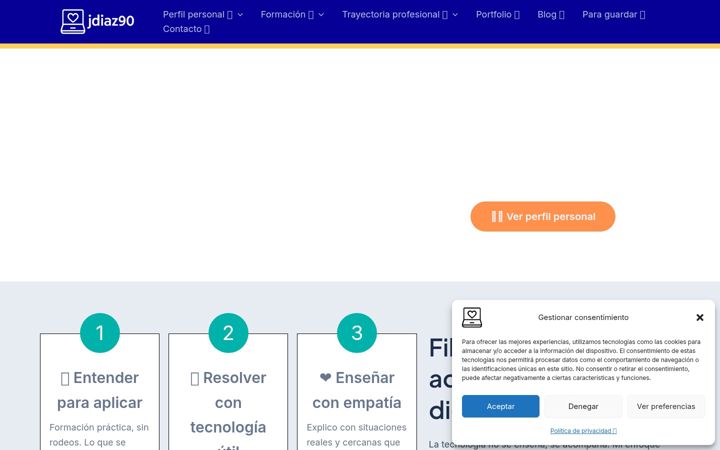The image size is (720, 450).
Task: Click the Enseñar con empatía heading
Action: click(x=357, y=390)
